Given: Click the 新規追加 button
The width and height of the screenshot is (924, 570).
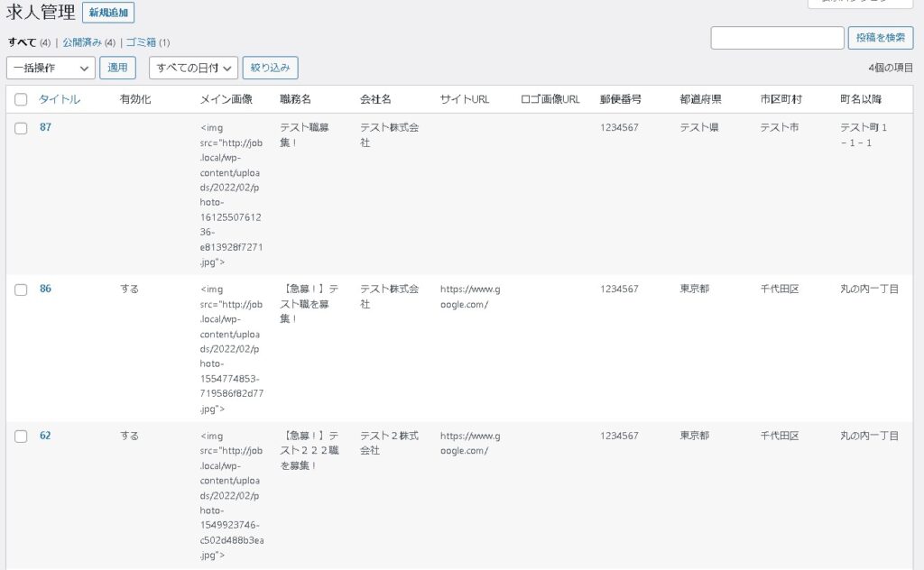Looking at the screenshot, I should [x=108, y=13].
